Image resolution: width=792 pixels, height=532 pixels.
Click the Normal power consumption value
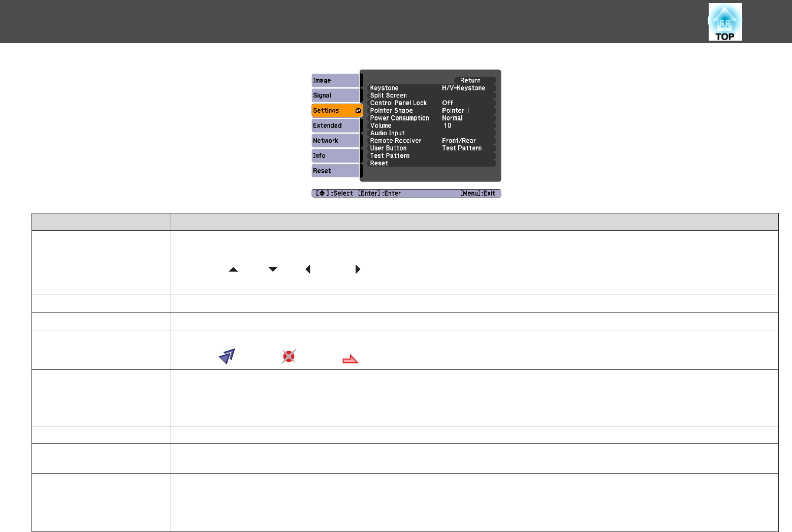pyautogui.click(x=452, y=118)
